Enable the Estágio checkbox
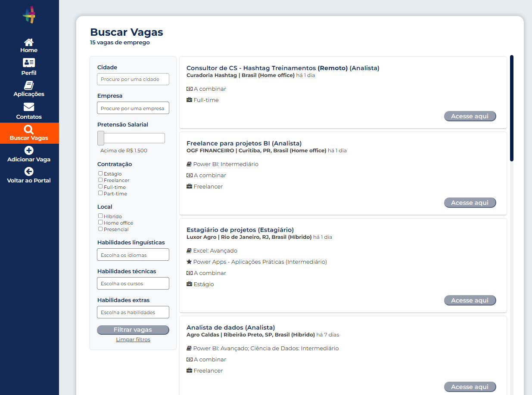This screenshot has width=532, height=395. pos(100,173)
